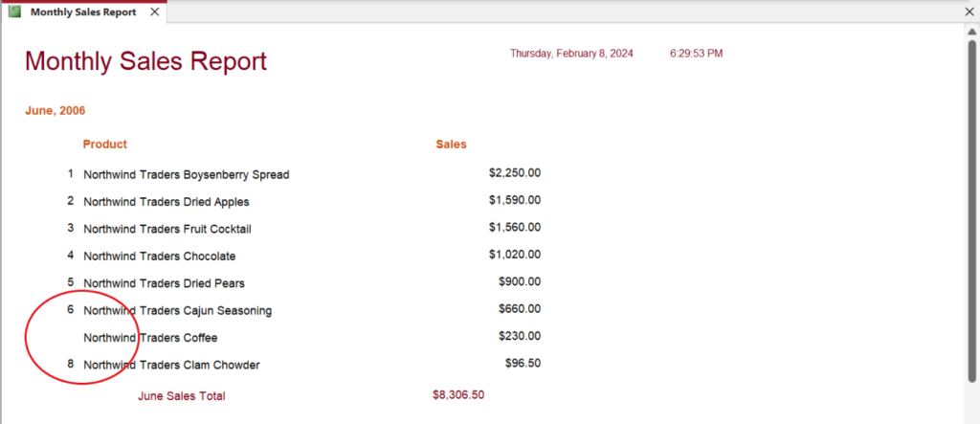Click the Product column header
980x424 pixels.
click(104, 145)
